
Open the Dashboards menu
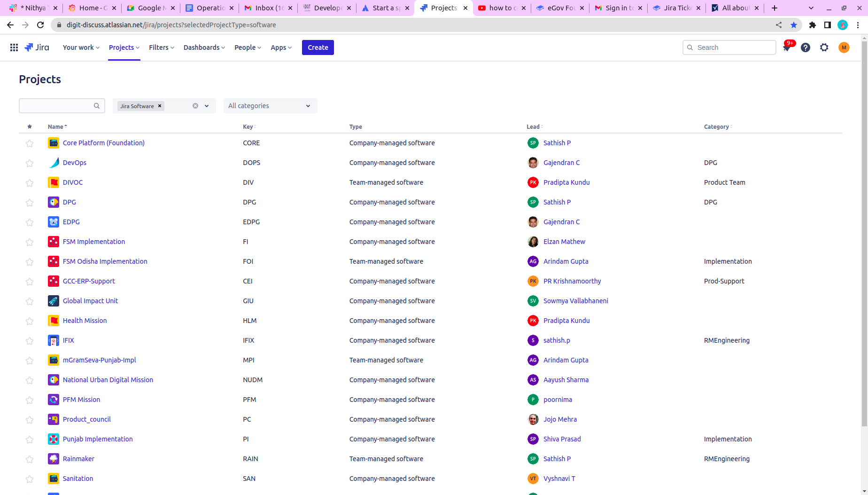tap(204, 47)
